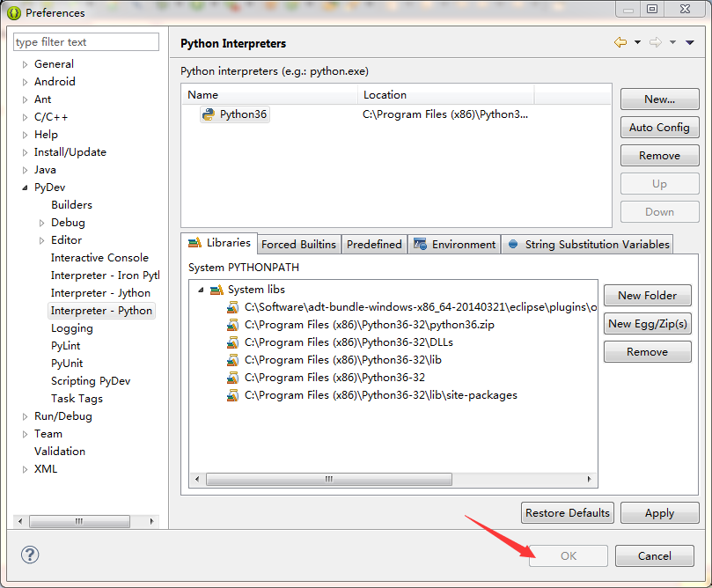Screen dimensions: 712x588
Task: Click the DLLs path folder icon
Action: coord(232,342)
